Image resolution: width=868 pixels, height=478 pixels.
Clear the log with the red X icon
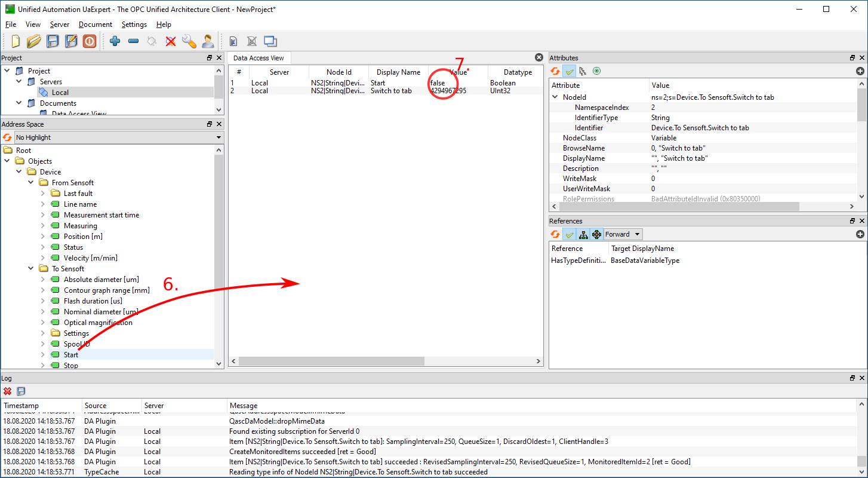(8, 391)
